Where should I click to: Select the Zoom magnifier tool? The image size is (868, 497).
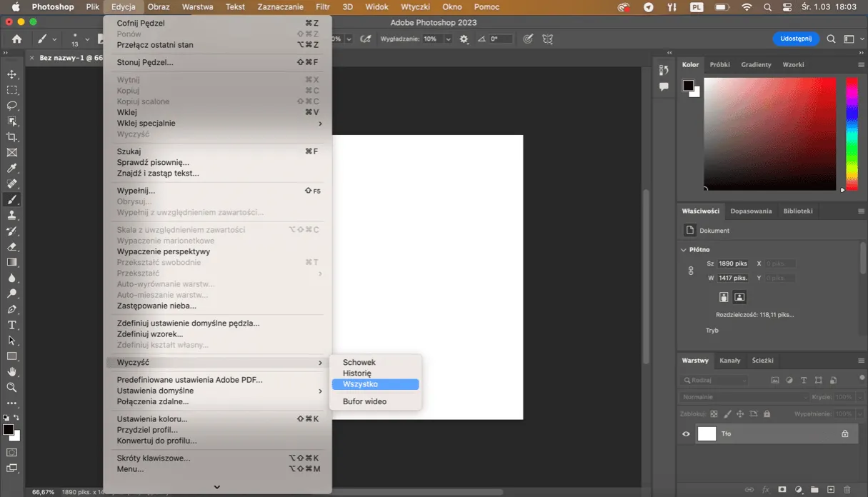[11, 387]
